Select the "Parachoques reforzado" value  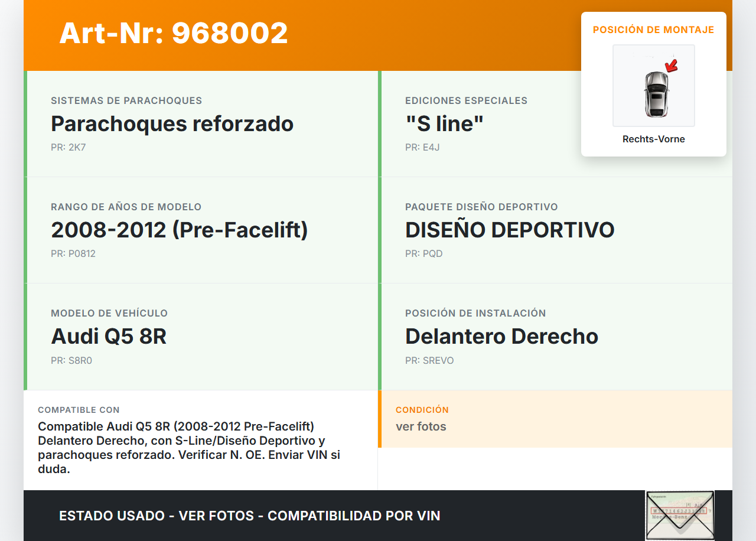(x=172, y=123)
